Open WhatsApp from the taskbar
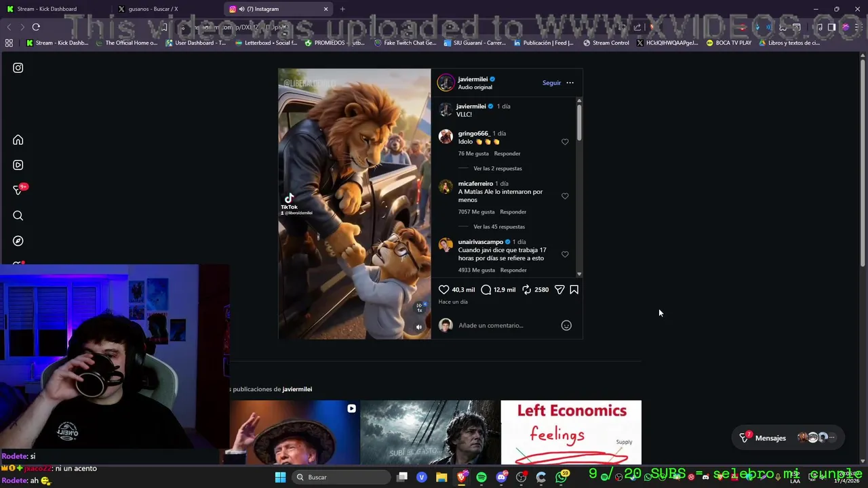 [561, 477]
